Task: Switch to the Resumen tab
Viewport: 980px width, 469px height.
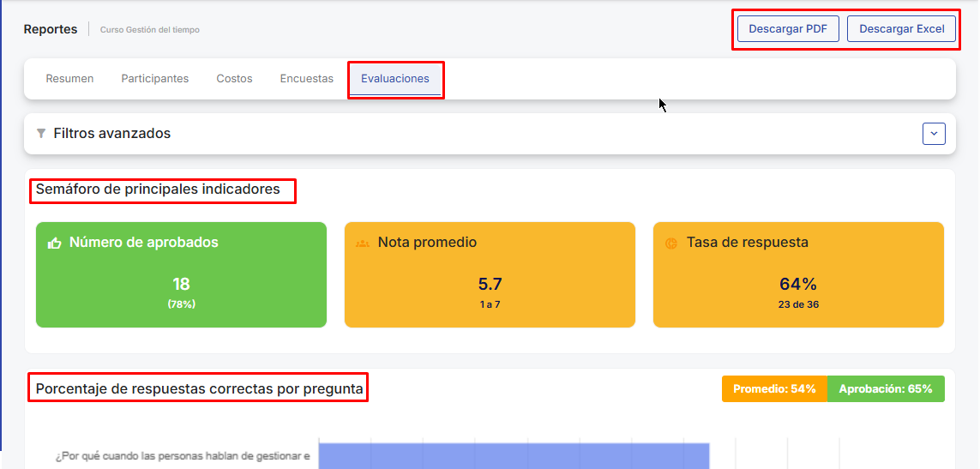Action: [x=69, y=79]
